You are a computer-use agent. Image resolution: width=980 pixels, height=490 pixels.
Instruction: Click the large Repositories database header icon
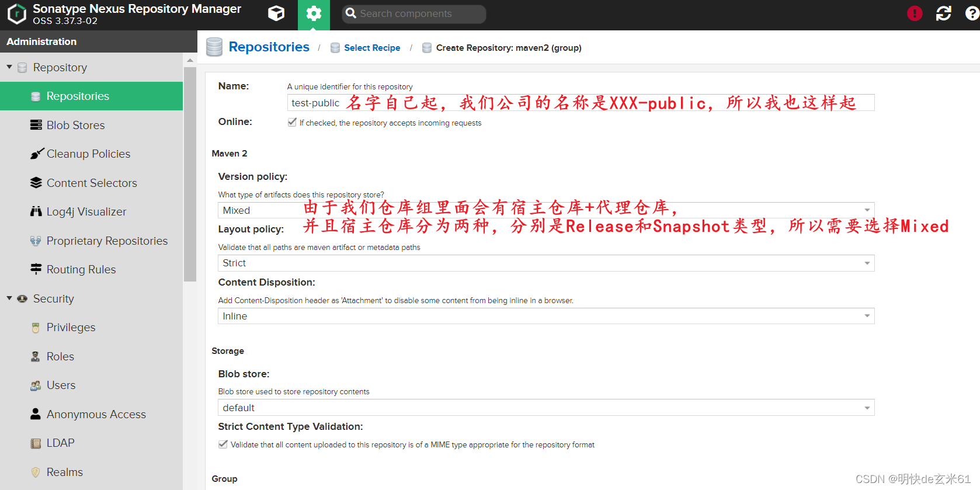(214, 47)
